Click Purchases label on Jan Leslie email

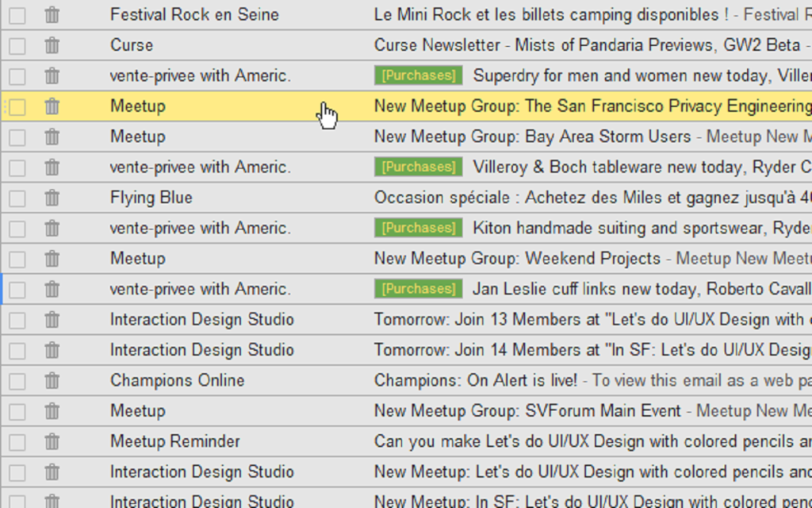coord(418,289)
